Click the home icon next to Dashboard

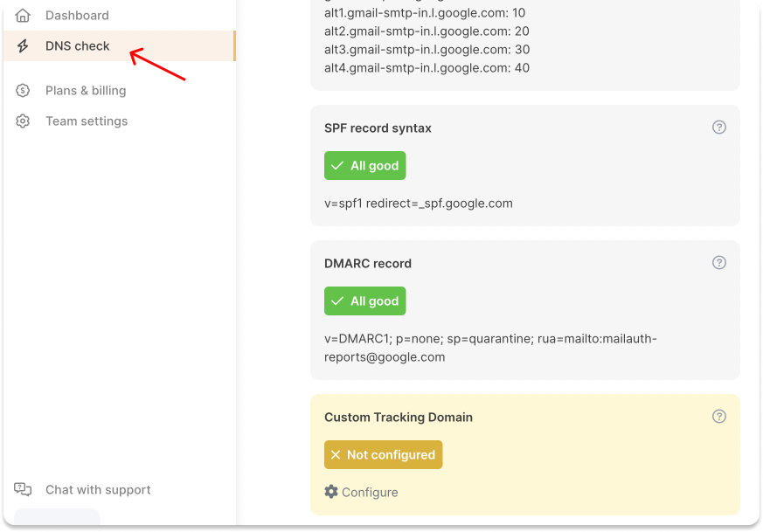tap(22, 15)
